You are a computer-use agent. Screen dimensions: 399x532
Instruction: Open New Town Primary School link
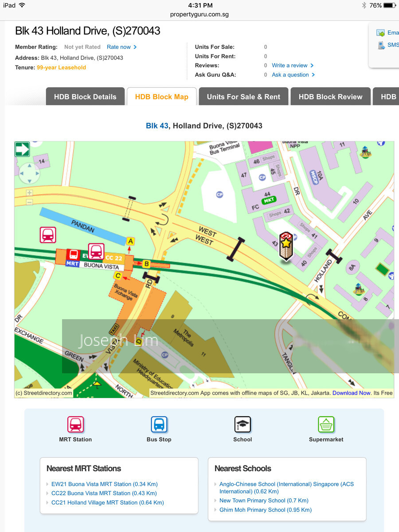point(264,501)
